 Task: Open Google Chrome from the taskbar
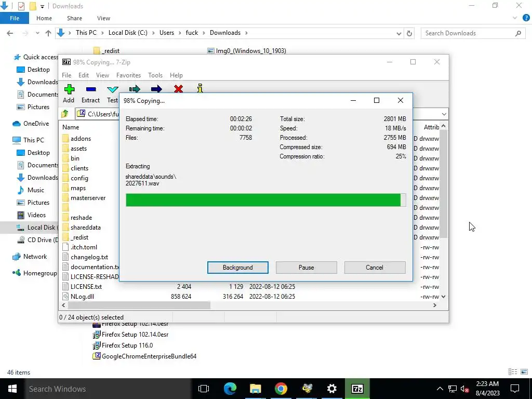[x=281, y=389]
